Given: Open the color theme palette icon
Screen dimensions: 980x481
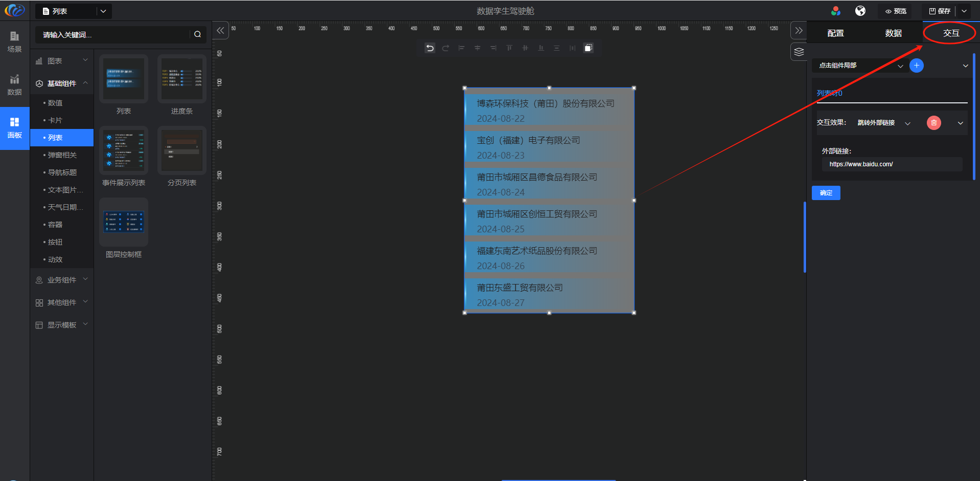Looking at the screenshot, I should point(836,11).
